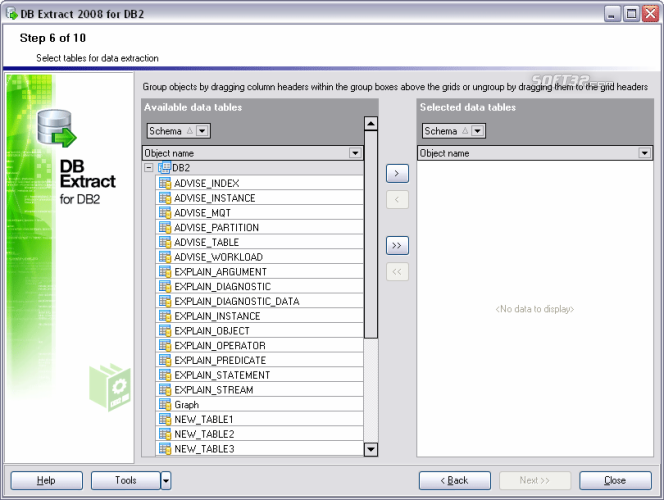Open the Tools button dropdown arrow

166,481
